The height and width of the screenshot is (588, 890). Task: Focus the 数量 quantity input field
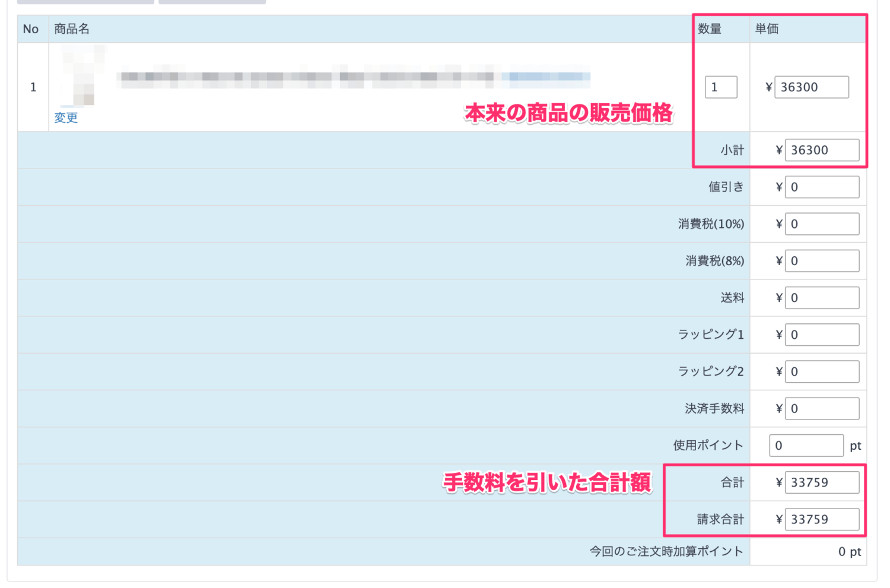pyautogui.click(x=720, y=87)
